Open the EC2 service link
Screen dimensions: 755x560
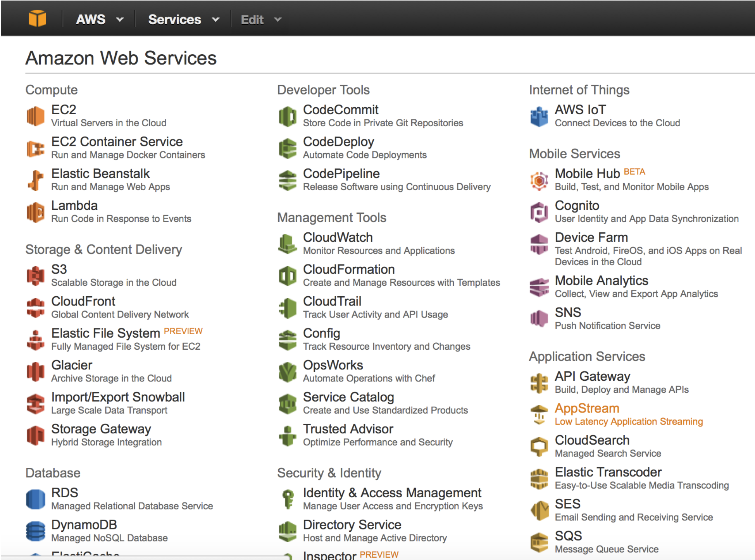pyautogui.click(x=64, y=110)
